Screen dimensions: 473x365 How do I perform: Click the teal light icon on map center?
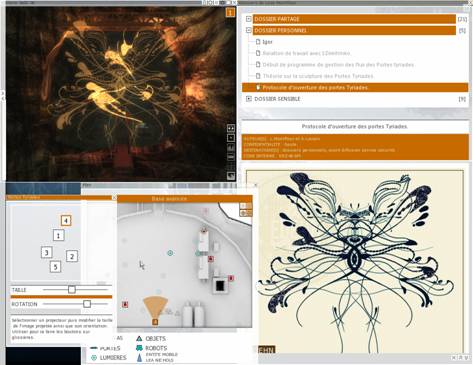coord(170,253)
